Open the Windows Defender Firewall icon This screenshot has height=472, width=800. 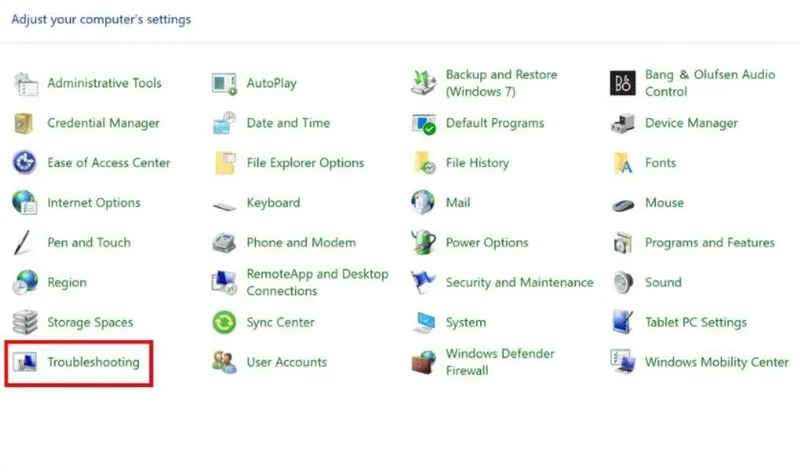[423, 362]
